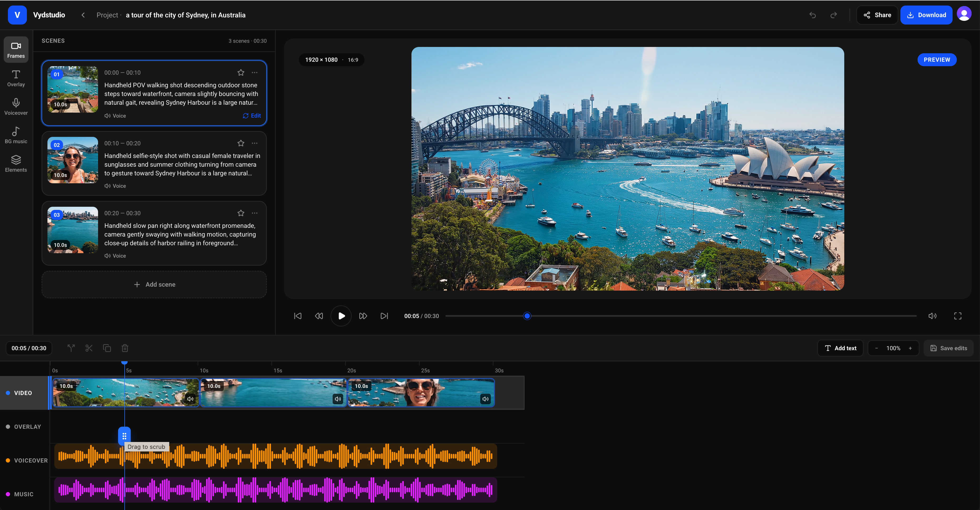The image size is (980, 510).
Task: Select scene 02 thumbnail with woman
Action: pyautogui.click(x=73, y=160)
